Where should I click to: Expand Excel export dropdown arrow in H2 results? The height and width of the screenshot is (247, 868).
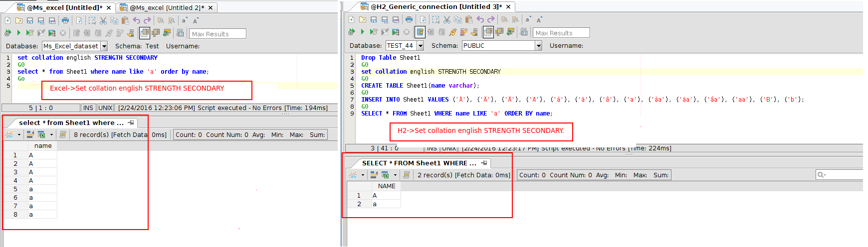click(395, 175)
